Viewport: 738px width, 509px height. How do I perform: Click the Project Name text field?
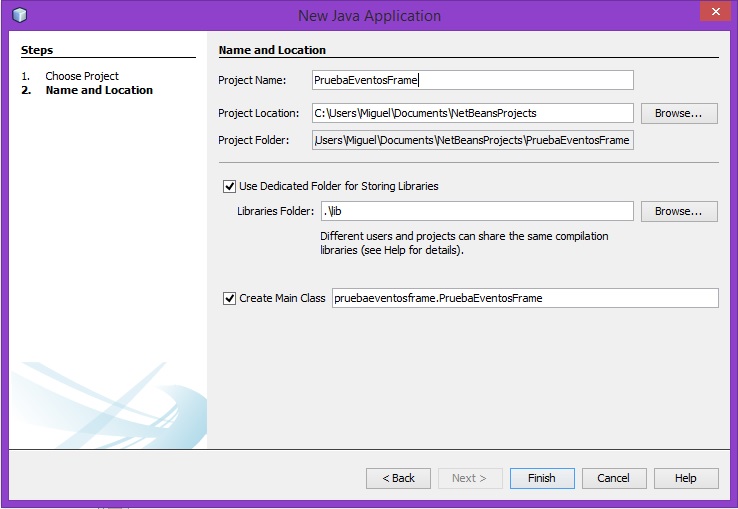472,80
